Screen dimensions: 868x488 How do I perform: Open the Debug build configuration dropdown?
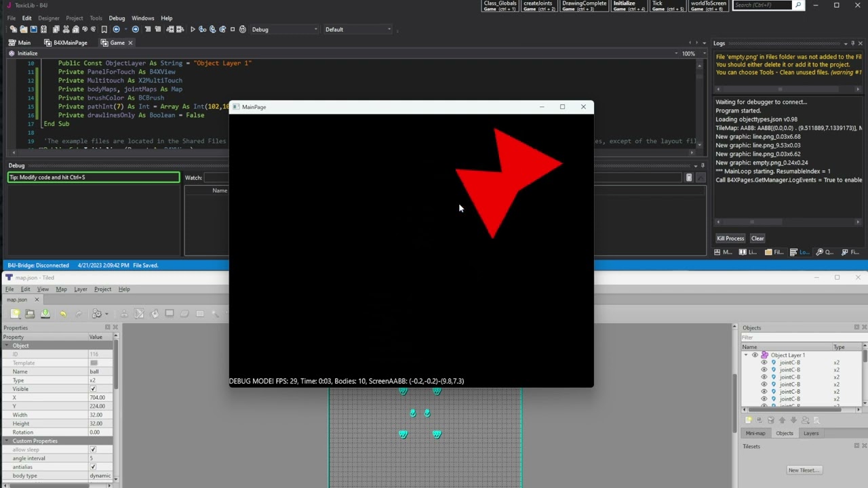284,29
